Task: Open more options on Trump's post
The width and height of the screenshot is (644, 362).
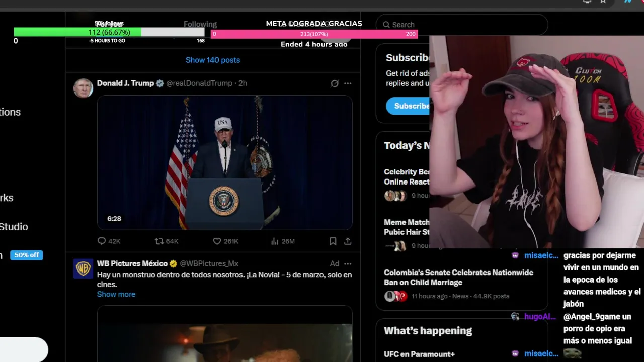Action: coord(348,83)
